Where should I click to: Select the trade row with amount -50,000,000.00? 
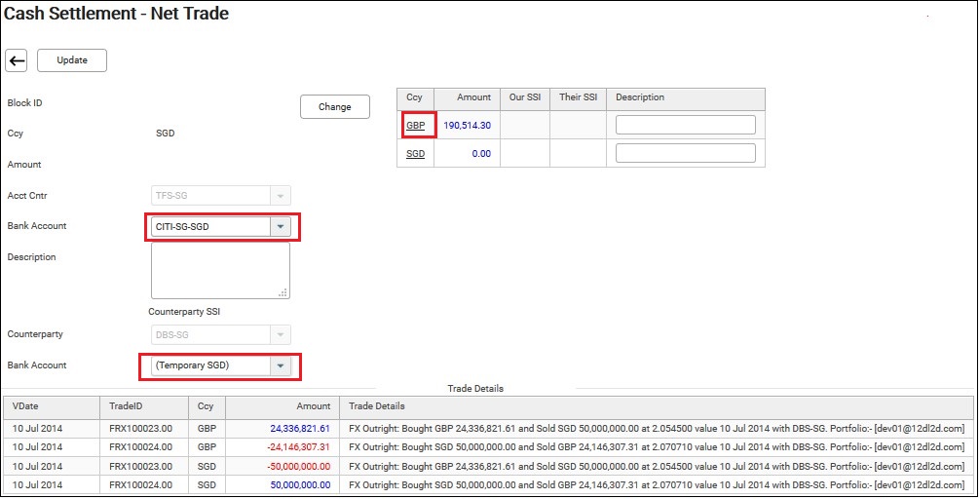click(487, 466)
